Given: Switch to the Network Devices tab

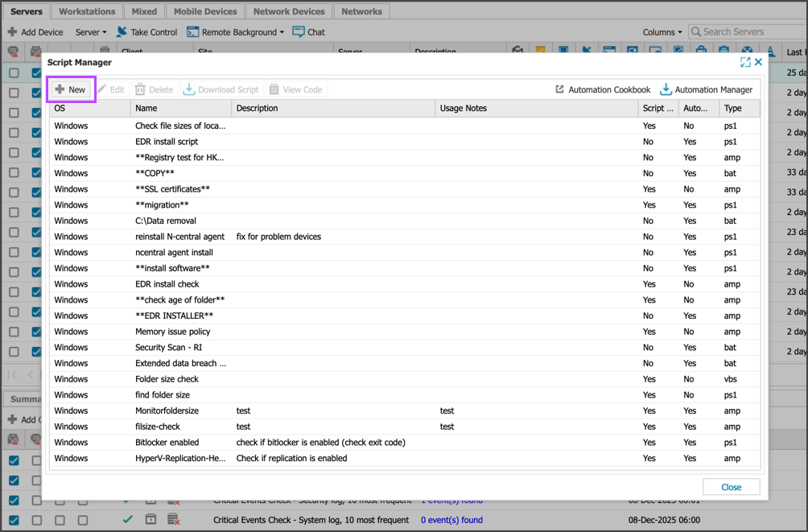Looking at the screenshot, I should click(x=289, y=11).
